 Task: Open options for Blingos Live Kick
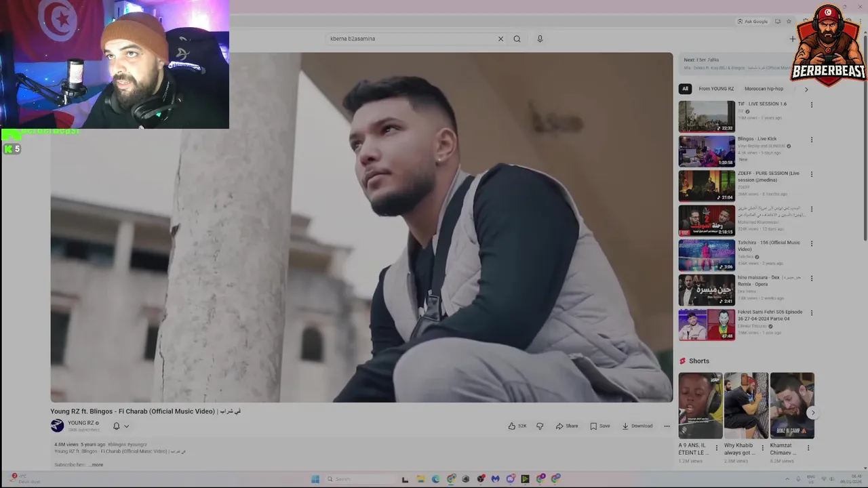tap(812, 140)
